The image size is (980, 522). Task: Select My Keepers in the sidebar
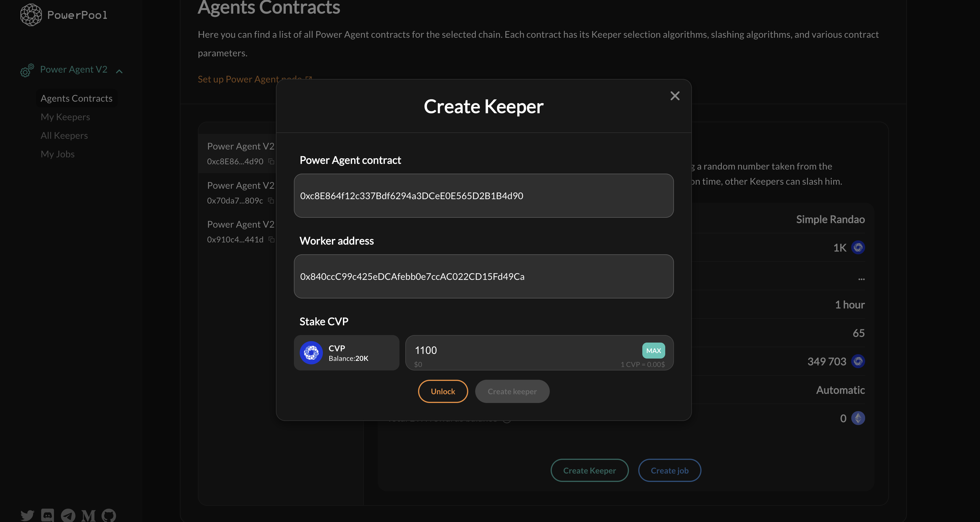click(x=65, y=117)
